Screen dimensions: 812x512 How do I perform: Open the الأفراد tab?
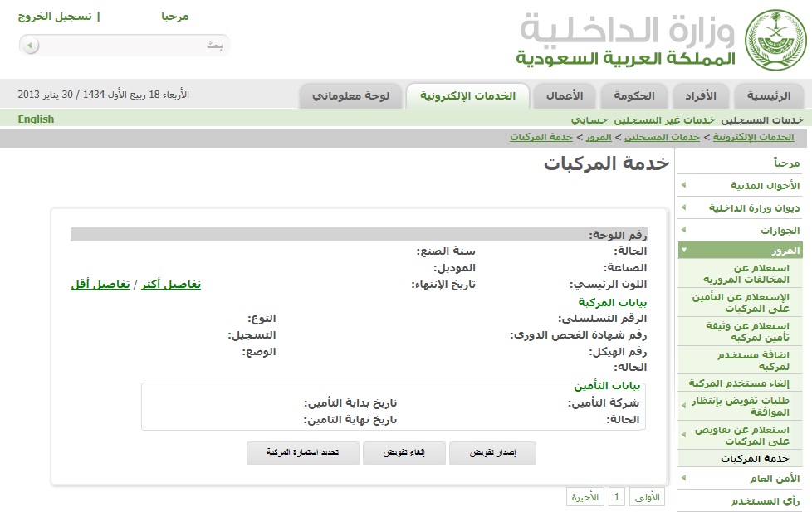click(x=701, y=95)
